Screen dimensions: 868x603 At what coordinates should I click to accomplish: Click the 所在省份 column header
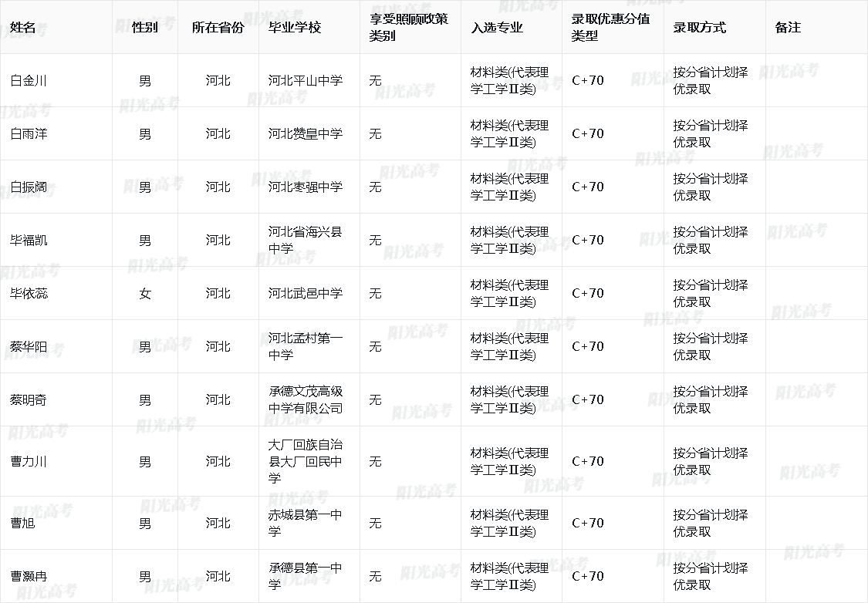click(x=218, y=28)
